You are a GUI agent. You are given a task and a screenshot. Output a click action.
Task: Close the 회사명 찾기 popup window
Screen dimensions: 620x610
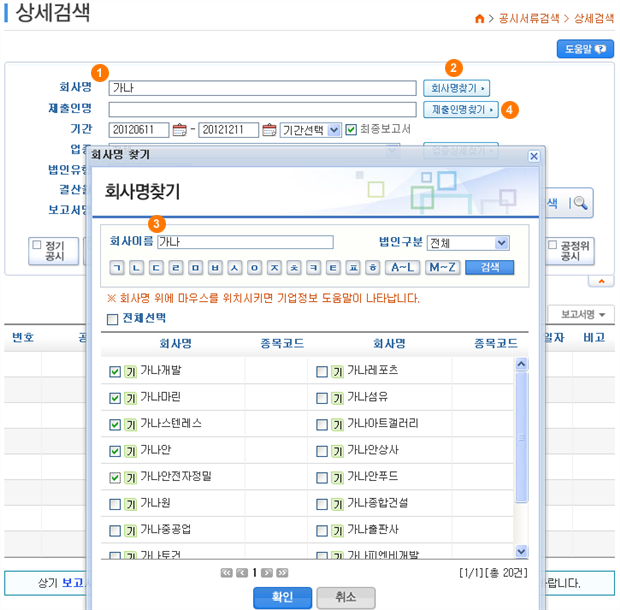point(533,156)
